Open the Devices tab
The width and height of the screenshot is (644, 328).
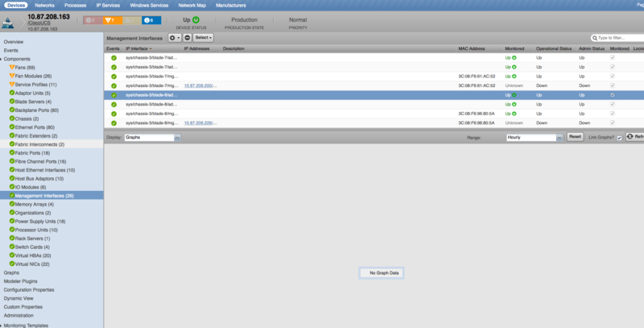[16, 6]
